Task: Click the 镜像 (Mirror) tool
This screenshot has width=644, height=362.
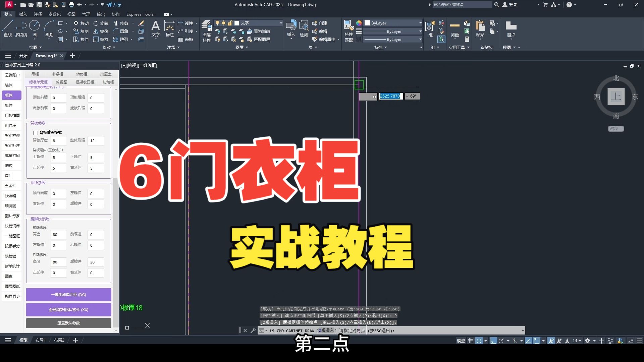Action: click(101, 31)
